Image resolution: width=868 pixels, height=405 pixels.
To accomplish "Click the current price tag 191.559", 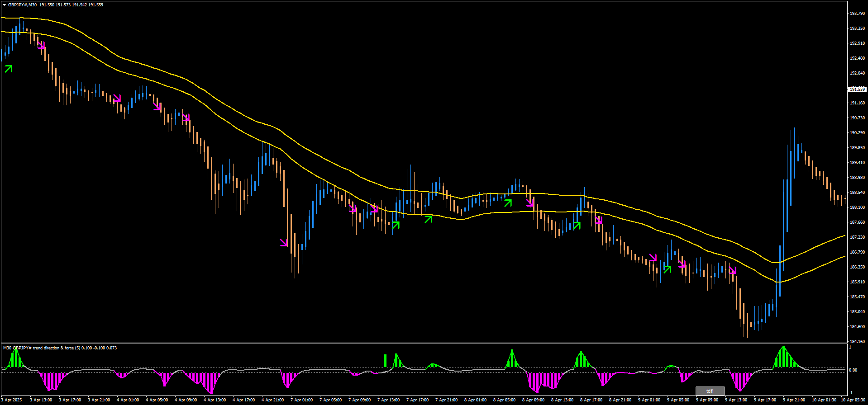I will coord(857,89).
